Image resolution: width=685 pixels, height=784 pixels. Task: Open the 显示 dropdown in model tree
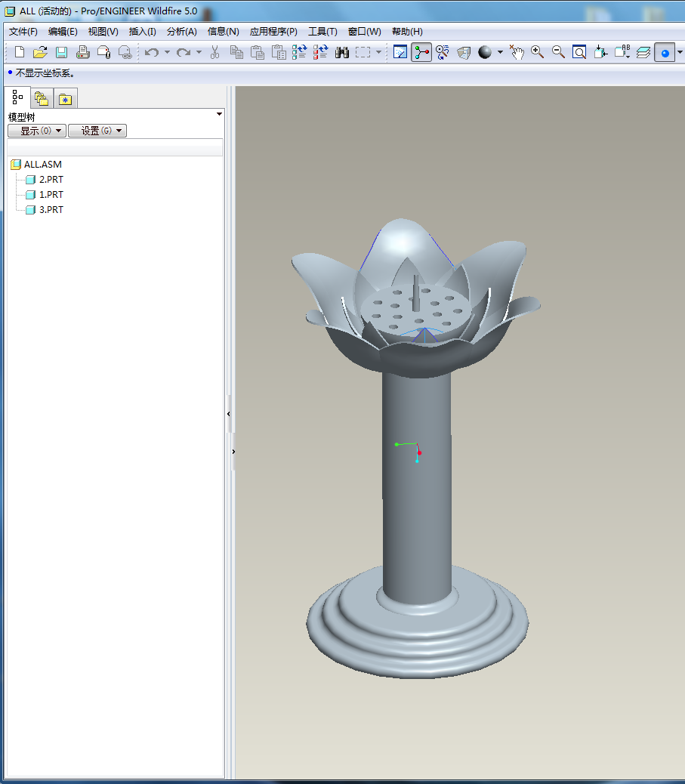[x=37, y=131]
